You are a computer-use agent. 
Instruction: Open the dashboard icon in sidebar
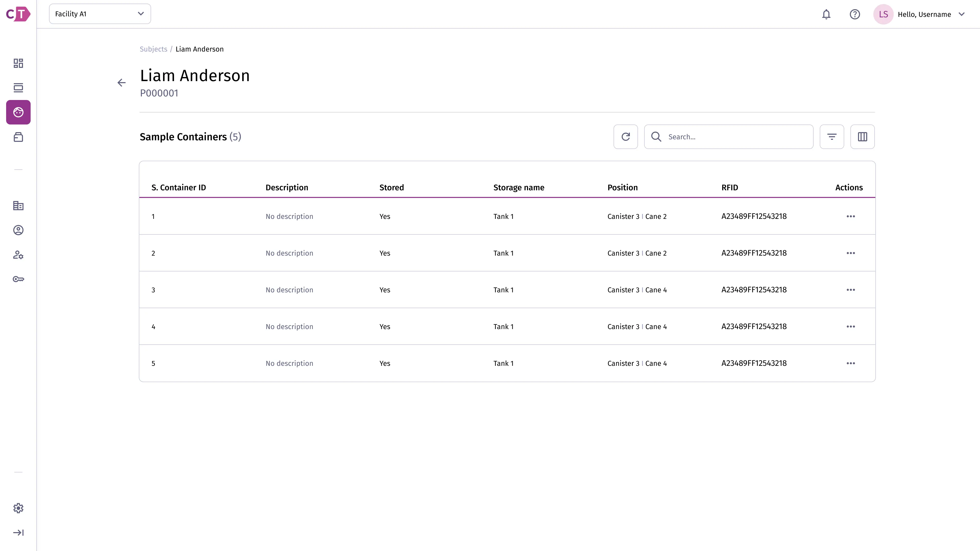coord(18,63)
